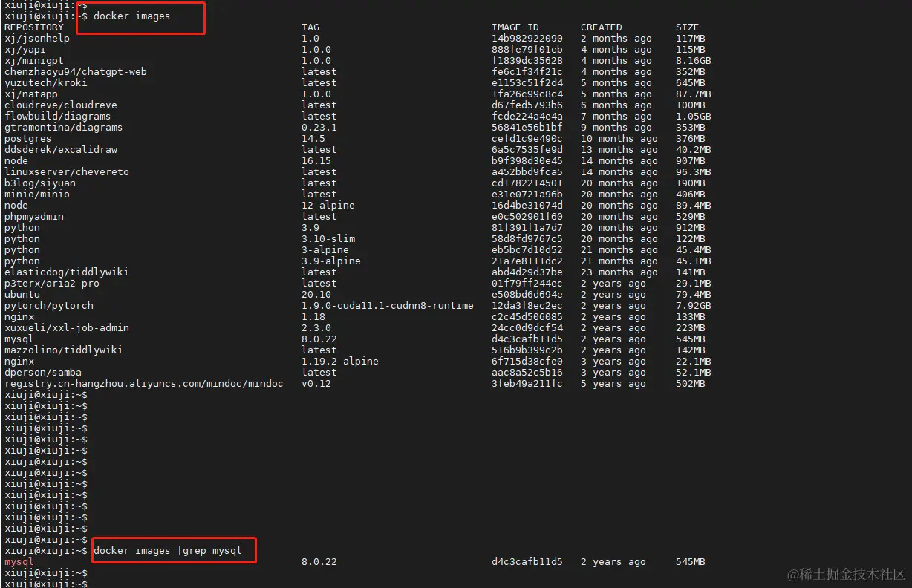
Task: Click the 907MB size value
Action: pos(691,160)
